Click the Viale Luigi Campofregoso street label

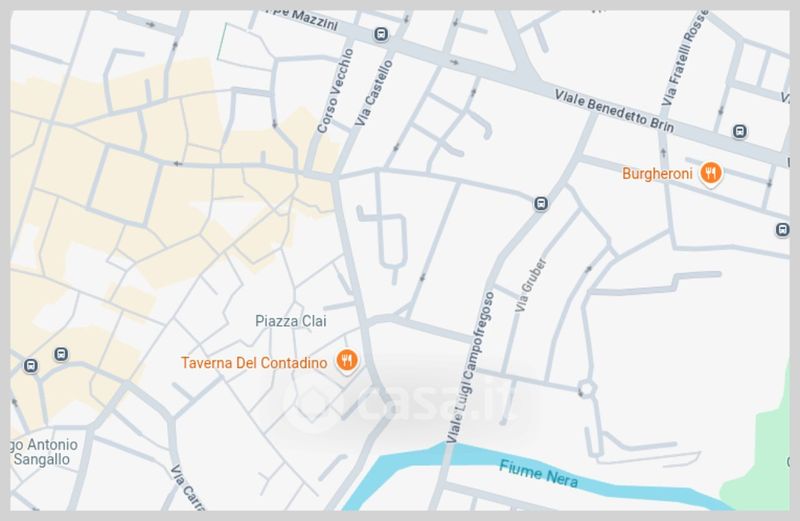click(x=470, y=367)
